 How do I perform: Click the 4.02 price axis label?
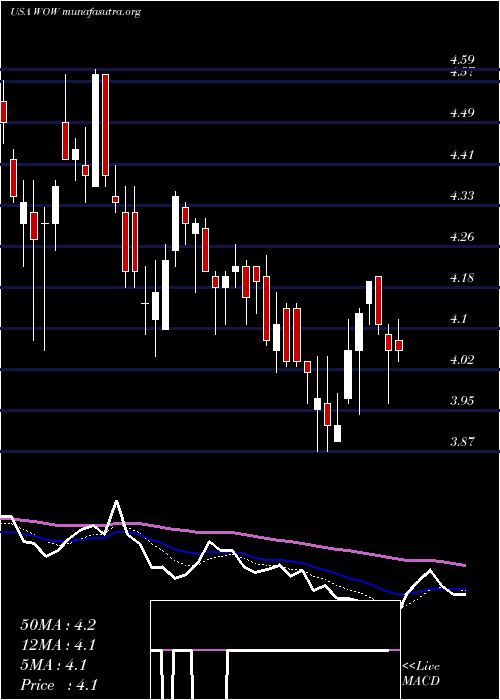(462, 360)
